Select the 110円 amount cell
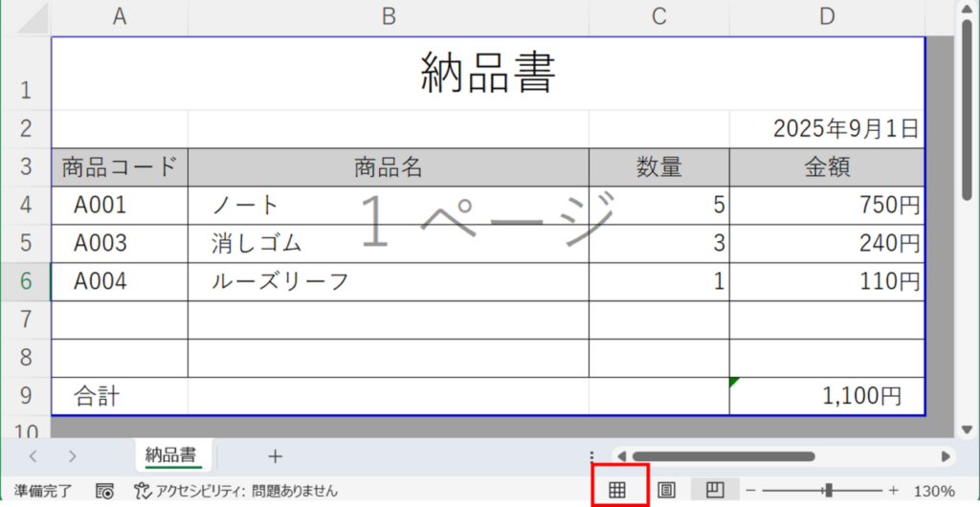This screenshot has width=980, height=507. point(827,281)
